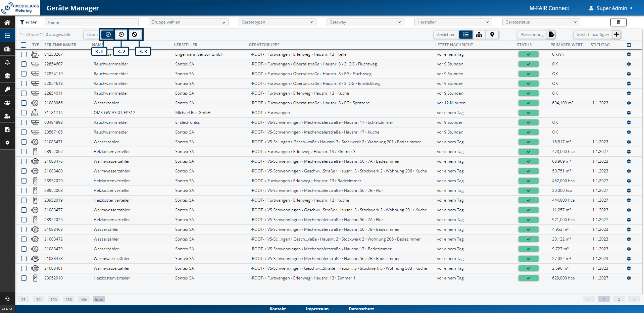Click the Abrechnung export icon
This screenshot has height=313, width=644.
coord(551,35)
